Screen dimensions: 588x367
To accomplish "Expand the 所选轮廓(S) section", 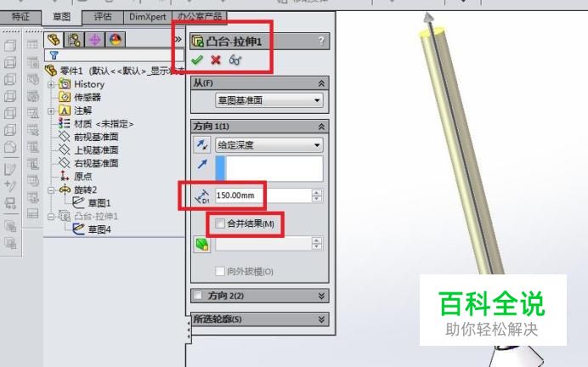I will point(260,319).
